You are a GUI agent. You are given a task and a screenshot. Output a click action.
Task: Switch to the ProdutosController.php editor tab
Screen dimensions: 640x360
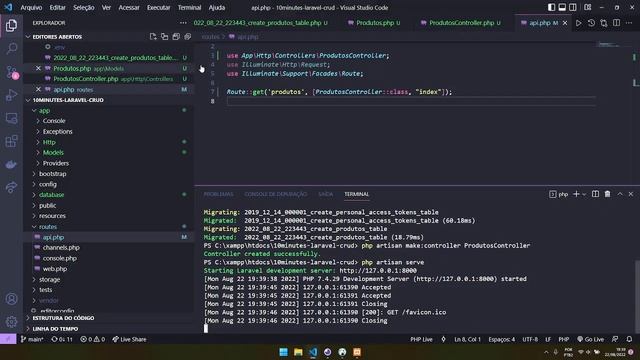point(462,23)
